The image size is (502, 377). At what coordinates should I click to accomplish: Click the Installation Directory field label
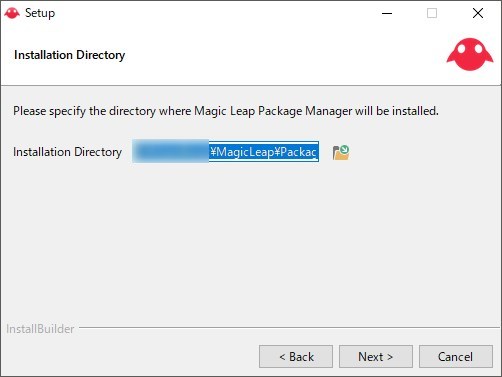(67, 152)
